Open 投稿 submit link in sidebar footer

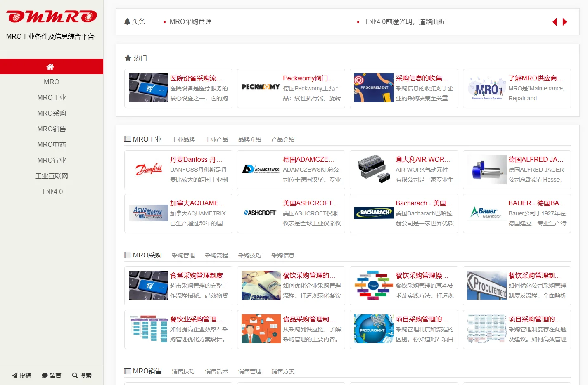tap(21, 376)
